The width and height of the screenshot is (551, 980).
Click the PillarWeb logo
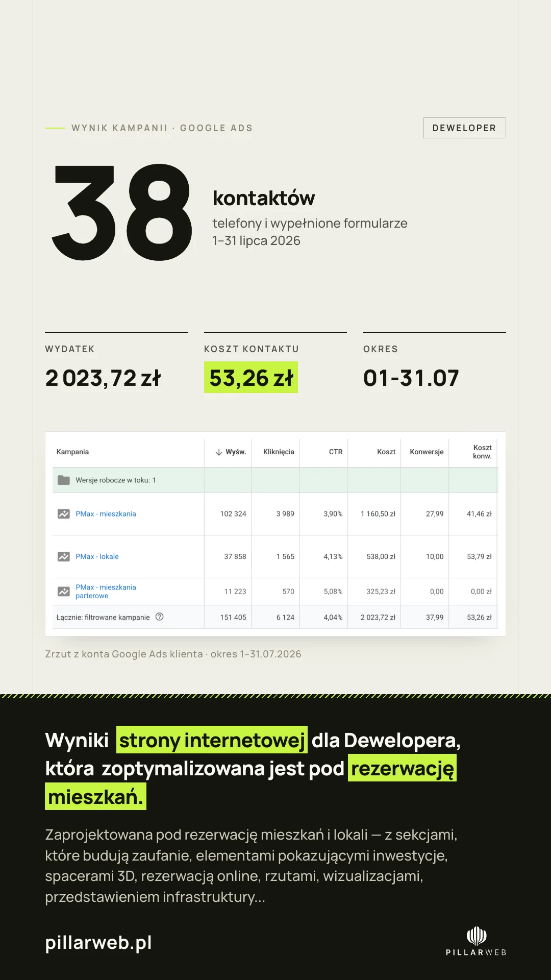(476, 941)
